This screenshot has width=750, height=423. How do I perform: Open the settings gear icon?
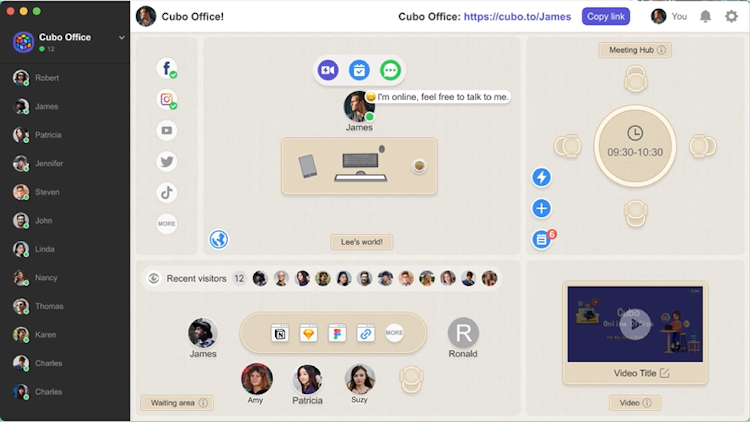731,16
